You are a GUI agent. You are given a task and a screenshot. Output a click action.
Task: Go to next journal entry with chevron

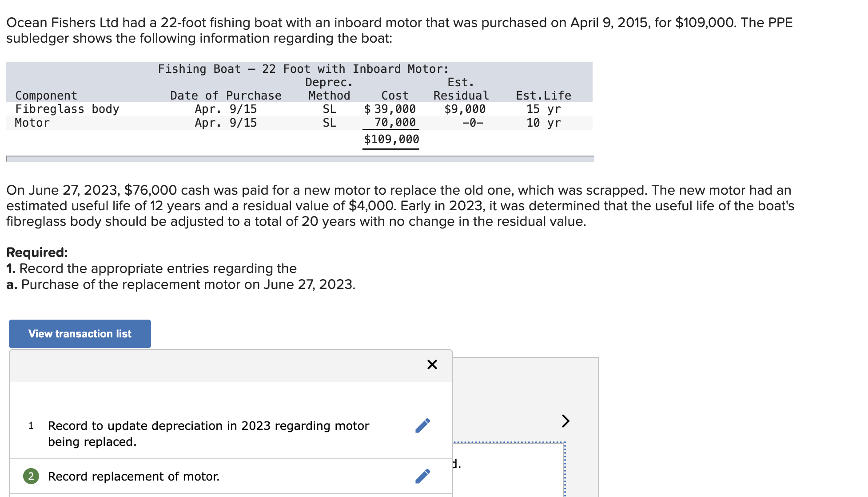click(565, 421)
